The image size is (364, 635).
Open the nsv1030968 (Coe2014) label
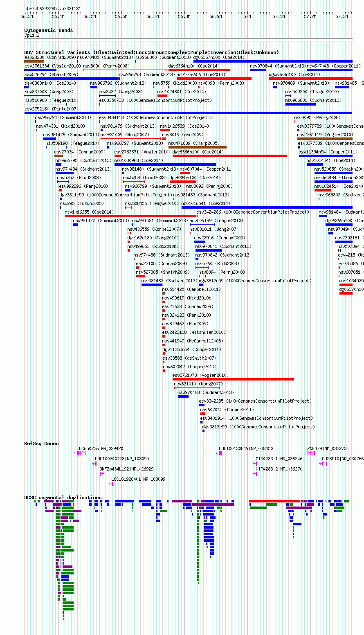(x=139, y=160)
